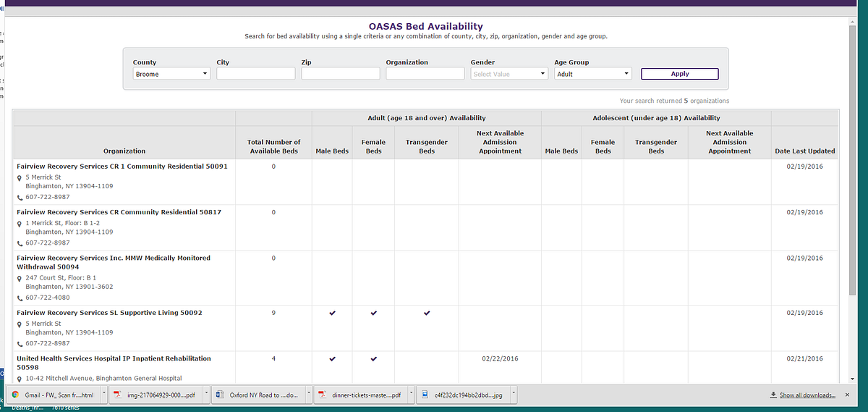
Task: Open Oxford NY Road download arrow menu
Action: (309, 395)
